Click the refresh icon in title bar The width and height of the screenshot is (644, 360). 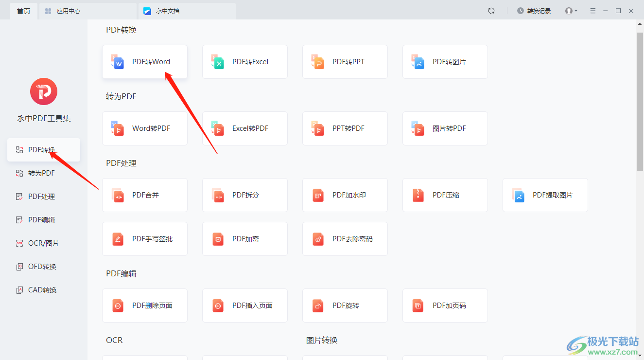coord(491,11)
